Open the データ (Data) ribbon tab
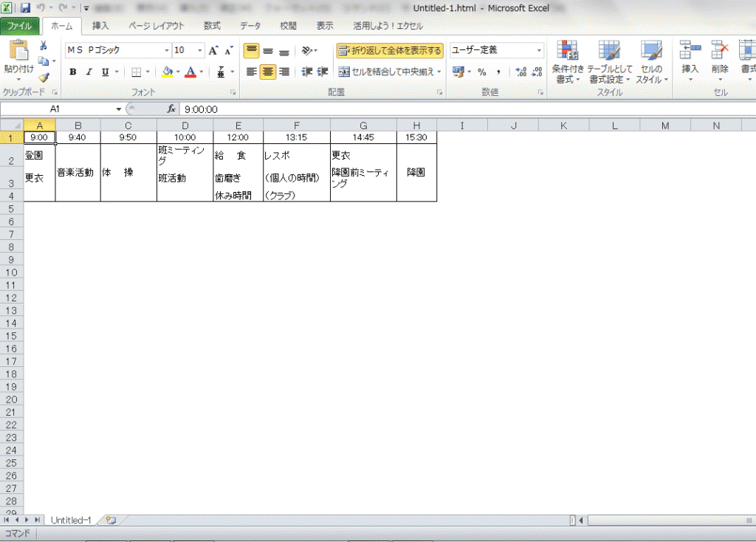The height and width of the screenshot is (542, 756). [x=250, y=26]
